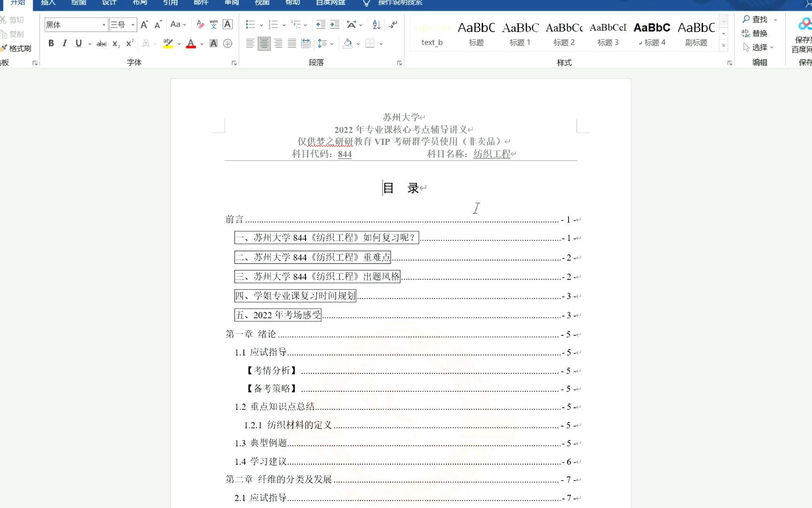The image size is (812, 508).
Task: Increase font size with grow font icon
Action: pos(144,24)
